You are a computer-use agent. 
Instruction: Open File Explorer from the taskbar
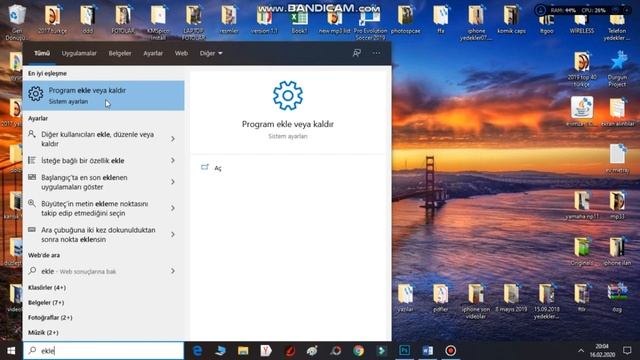click(243, 351)
